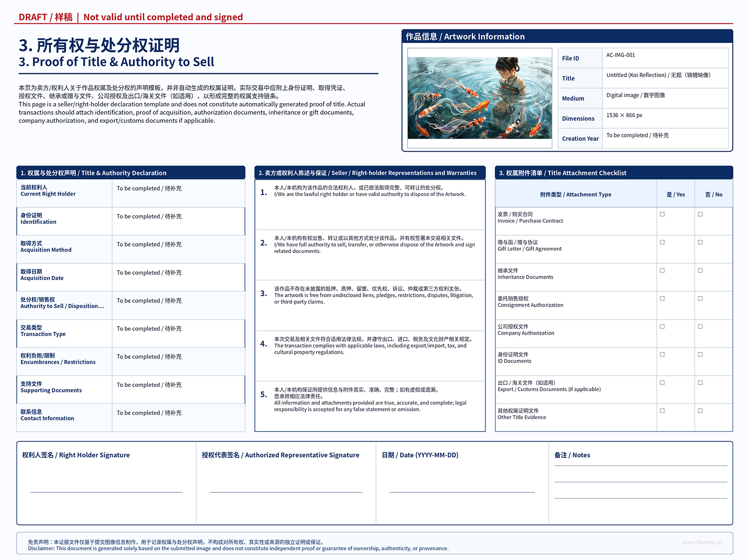Click the DRAFT not valid notice
Image resolution: width=747 pixels, height=560 pixels.
pyautogui.click(x=131, y=17)
